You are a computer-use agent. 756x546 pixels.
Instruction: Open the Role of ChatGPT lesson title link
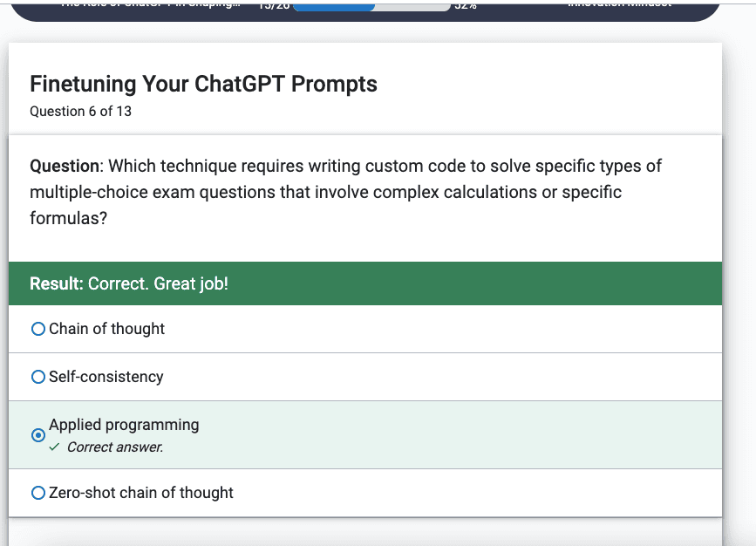151,3
